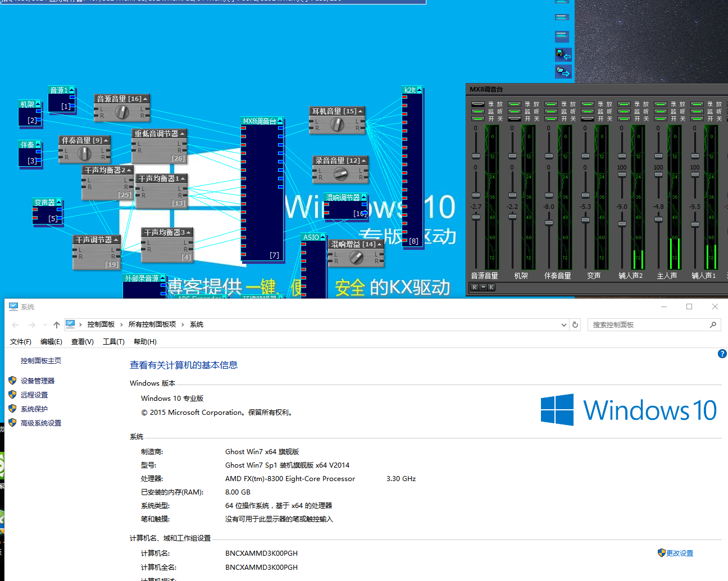Select the ASIO module block
Viewport: 728px width, 581px height.
313,266
